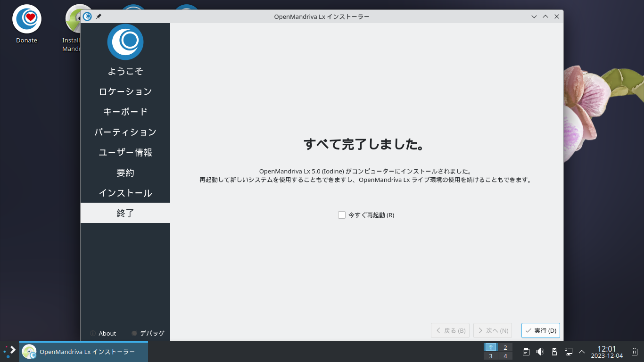The image size is (644, 362).
Task: Open the About link
Action: (x=103, y=333)
